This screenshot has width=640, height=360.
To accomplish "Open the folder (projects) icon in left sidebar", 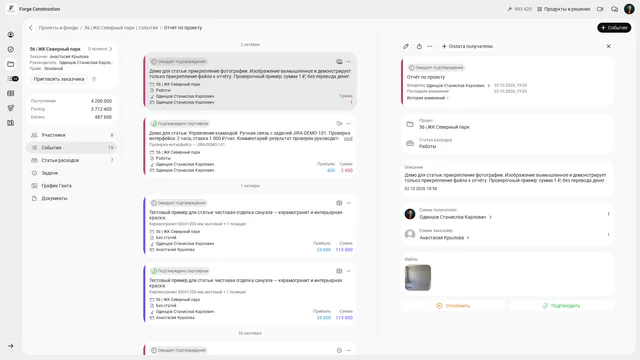I will pyautogui.click(x=11, y=64).
